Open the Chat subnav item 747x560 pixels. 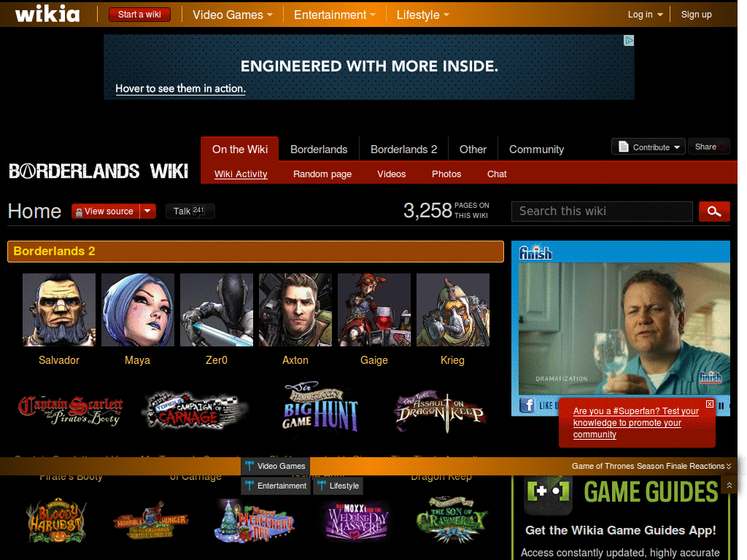point(496,174)
